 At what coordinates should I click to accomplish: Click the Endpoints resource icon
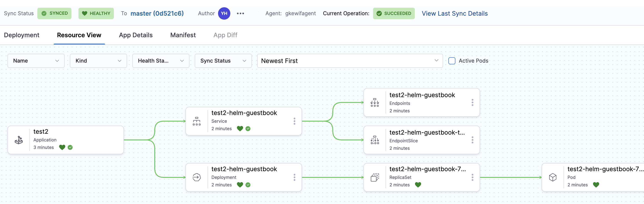click(x=375, y=102)
